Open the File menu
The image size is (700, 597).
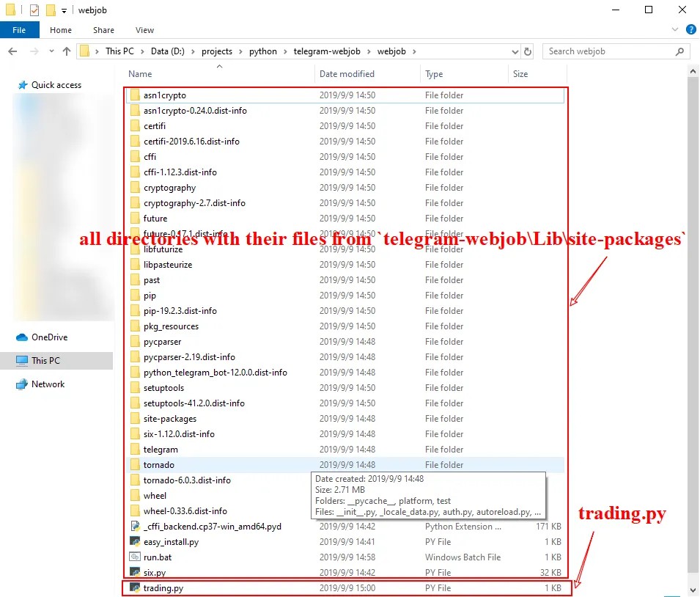19,30
